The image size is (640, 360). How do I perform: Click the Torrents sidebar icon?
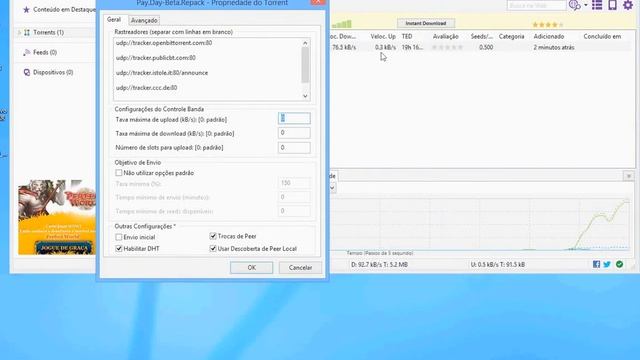tap(27, 32)
